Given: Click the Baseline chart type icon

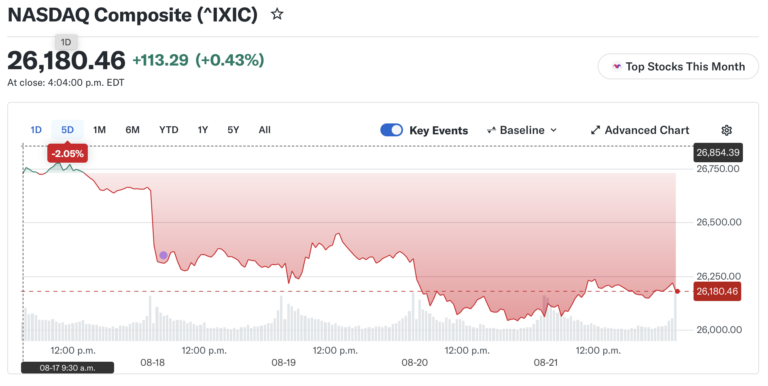Looking at the screenshot, I should tap(491, 130).
